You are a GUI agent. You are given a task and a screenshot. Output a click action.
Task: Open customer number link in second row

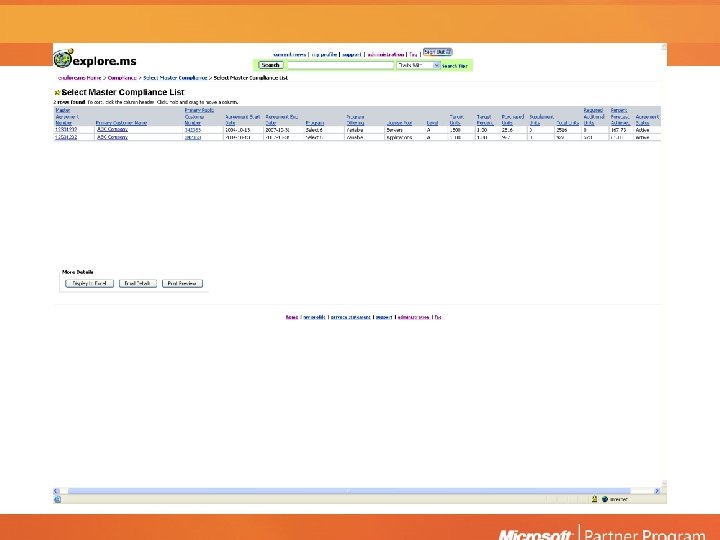[192, 137]
